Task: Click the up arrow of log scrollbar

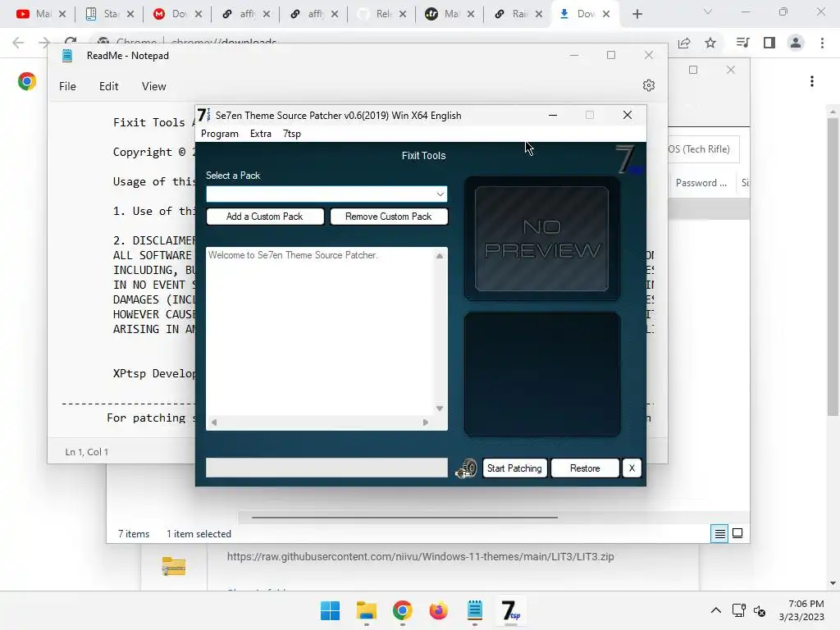Action: (440, 256)
